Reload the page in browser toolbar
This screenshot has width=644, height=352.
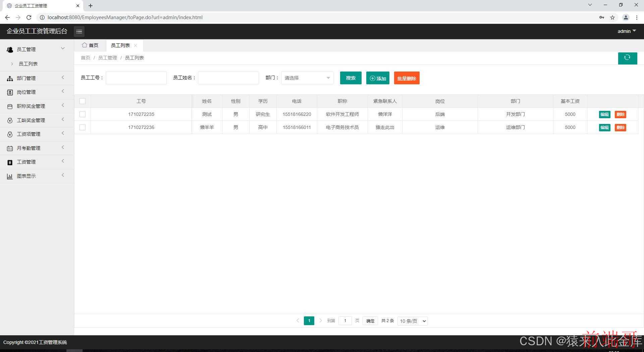[x=29, y=17]
